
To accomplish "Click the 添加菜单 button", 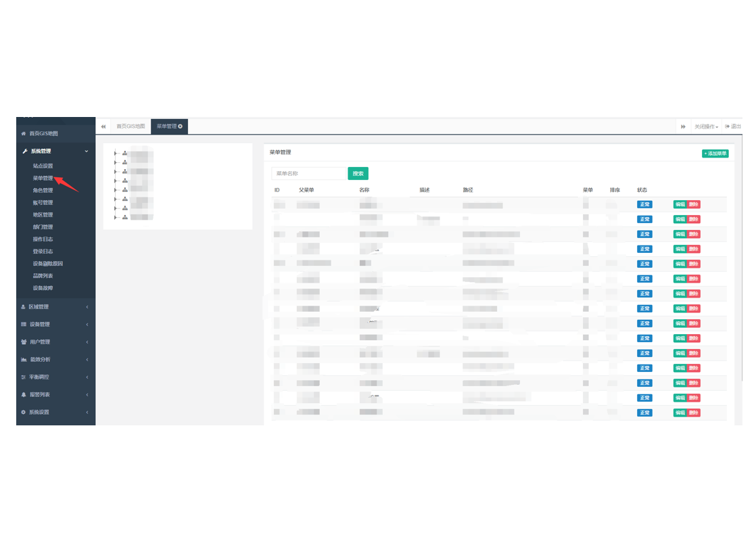I will (x=715, y=154).
